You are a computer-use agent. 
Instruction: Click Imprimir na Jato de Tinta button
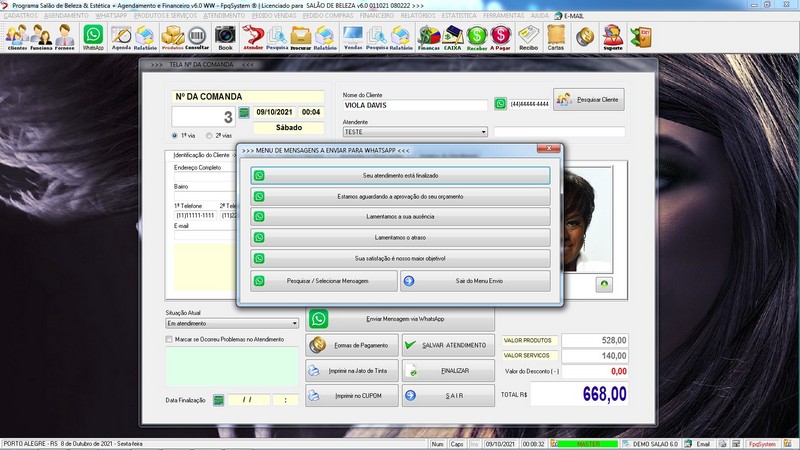[x=352, y=371]
